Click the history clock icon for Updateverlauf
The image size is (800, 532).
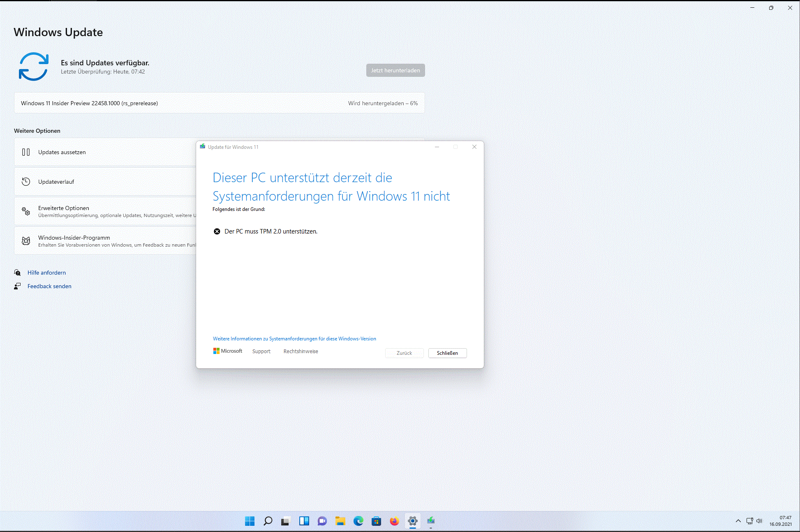point(26,182)
